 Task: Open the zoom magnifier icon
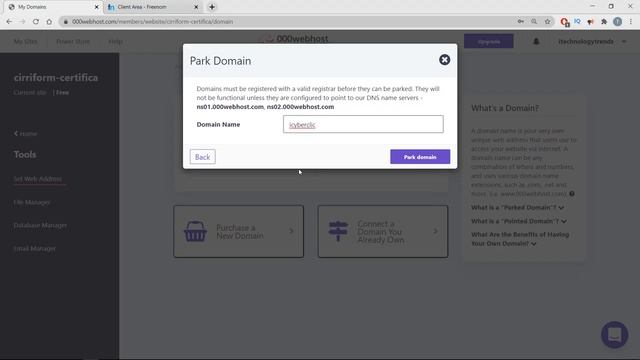(534, 22)
